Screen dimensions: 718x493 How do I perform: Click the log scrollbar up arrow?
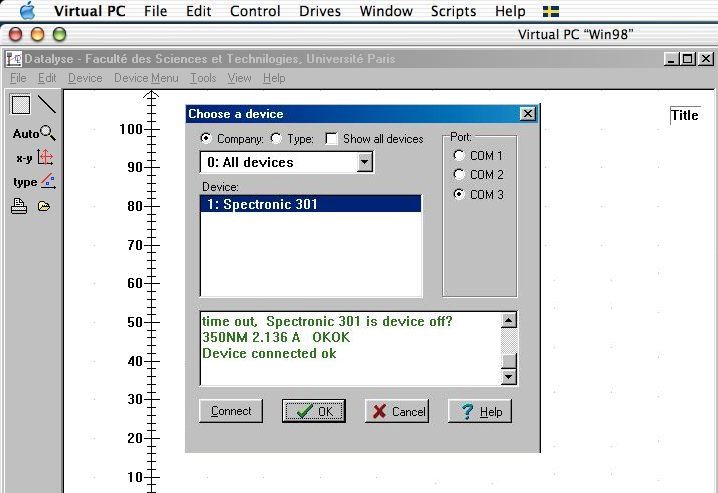click(509, 320)
